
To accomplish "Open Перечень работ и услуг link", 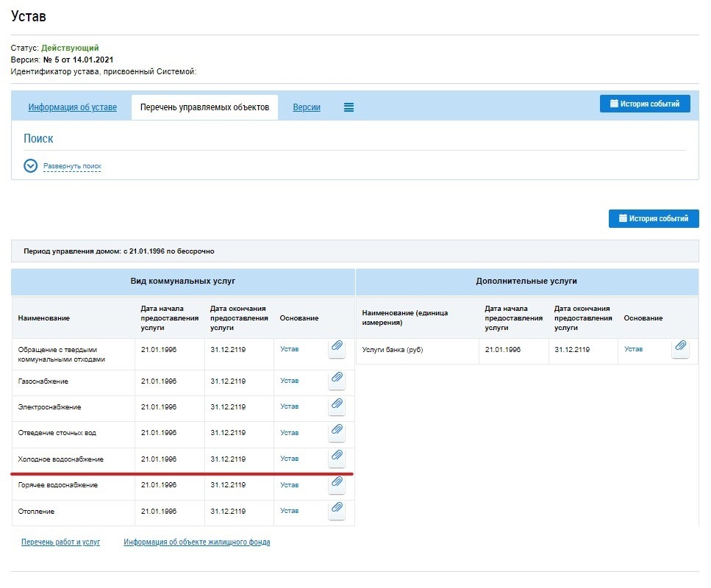I will coord(60,542).
